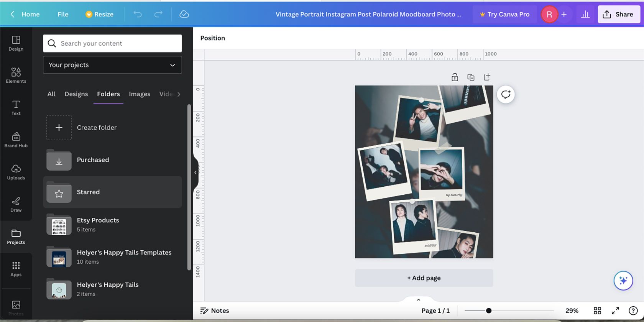Expand the Your projects dropdown
The width and height of the screenshot is (644, 322).
(112, 65)
